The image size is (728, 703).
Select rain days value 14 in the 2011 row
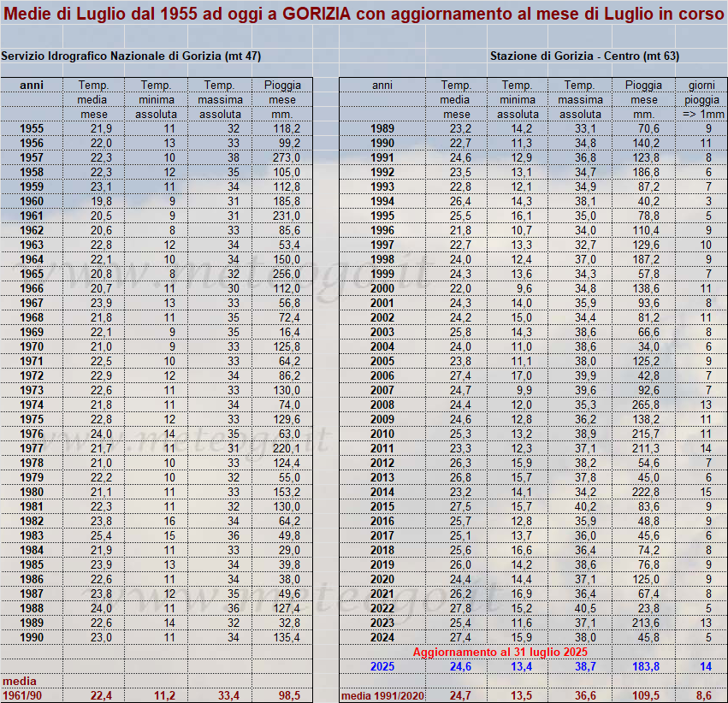706,448
